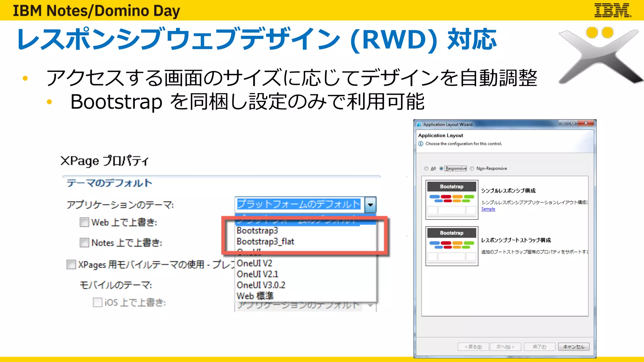Click the info icon beside Choose the configuration
The image size is (644, 362).
(x=421, y=144)
